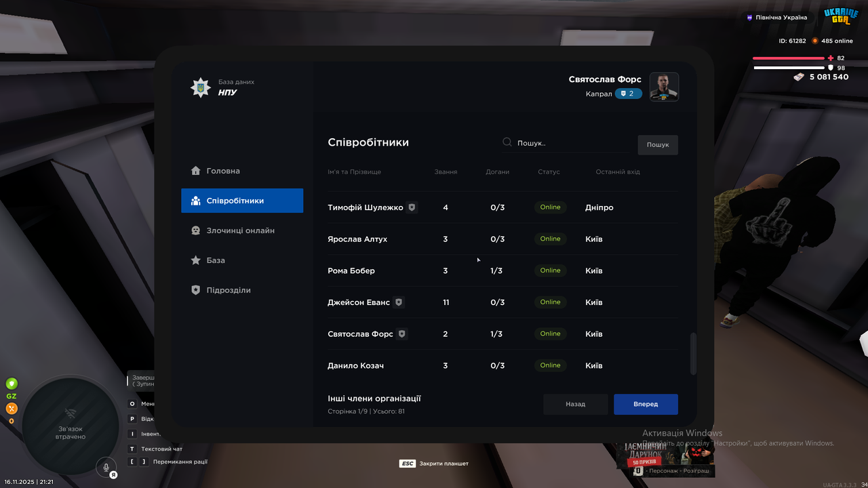Click the Капрал rank badge with 2
The height and width of the screenshot is (488, 868).
click(629, 94)
